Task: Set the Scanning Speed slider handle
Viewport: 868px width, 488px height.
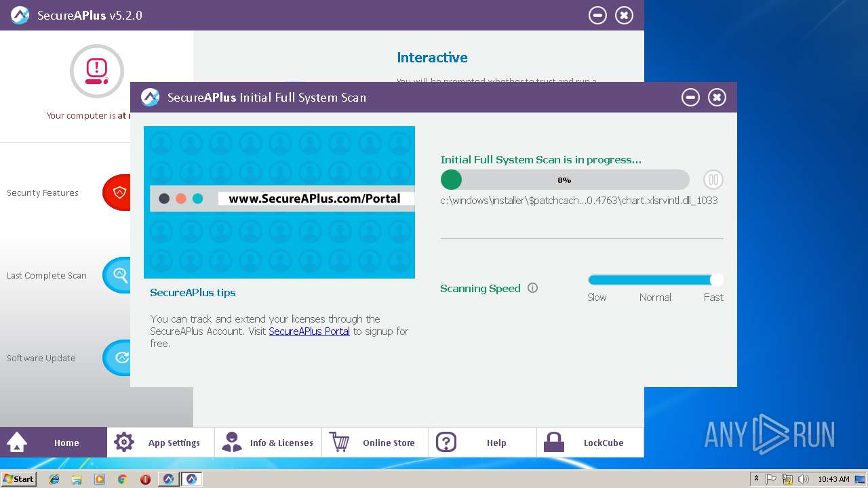Action: click(716, 280)
